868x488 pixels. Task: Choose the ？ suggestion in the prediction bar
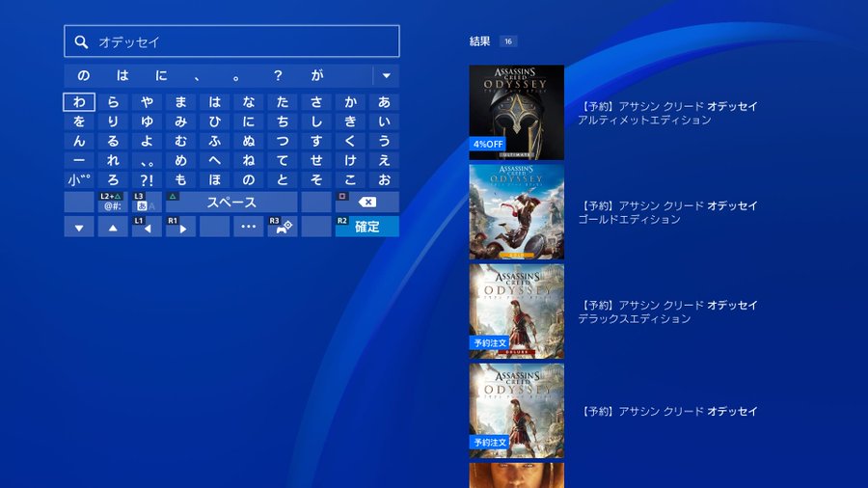point(278,76)
